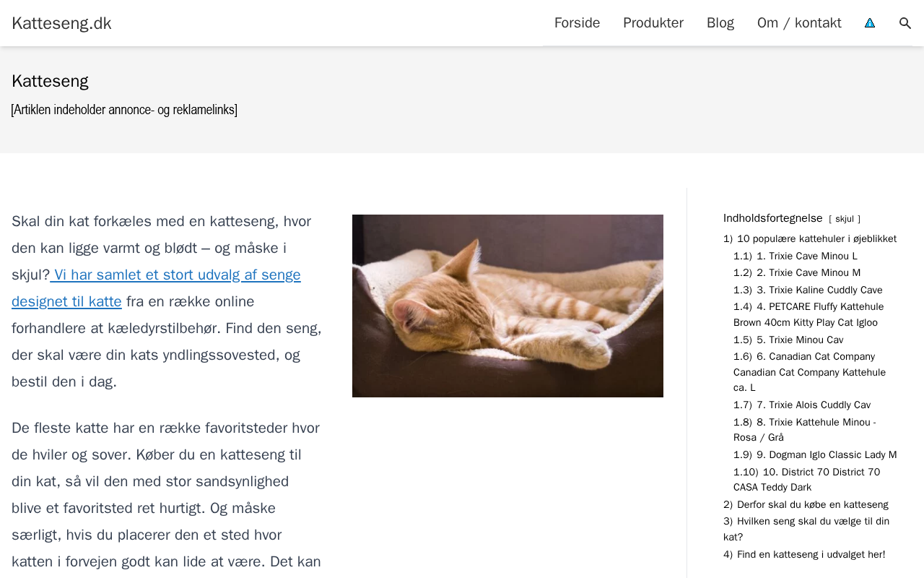Open the Om / kontakt page
Screen dimensions: 924x578
(799, 23)
